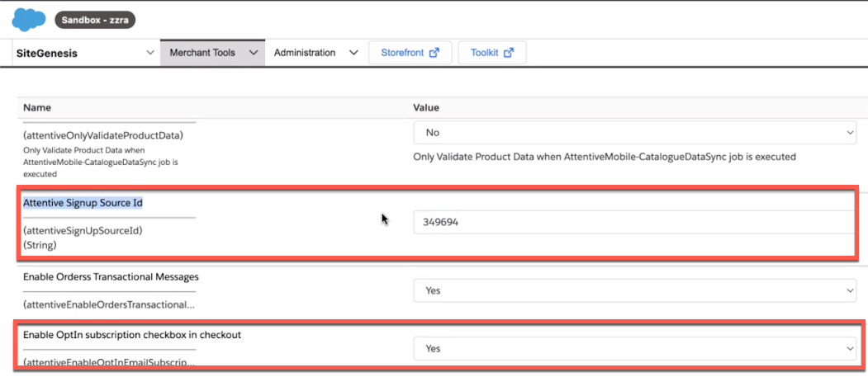The height and width of the screenshot is (377, 868).
Task: Click the Merchant Tools chevron arrow
Action: (254, 53)
